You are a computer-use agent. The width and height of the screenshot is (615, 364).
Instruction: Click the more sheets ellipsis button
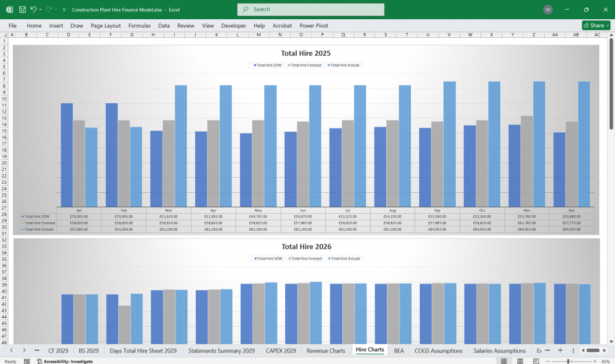point(548,350)
